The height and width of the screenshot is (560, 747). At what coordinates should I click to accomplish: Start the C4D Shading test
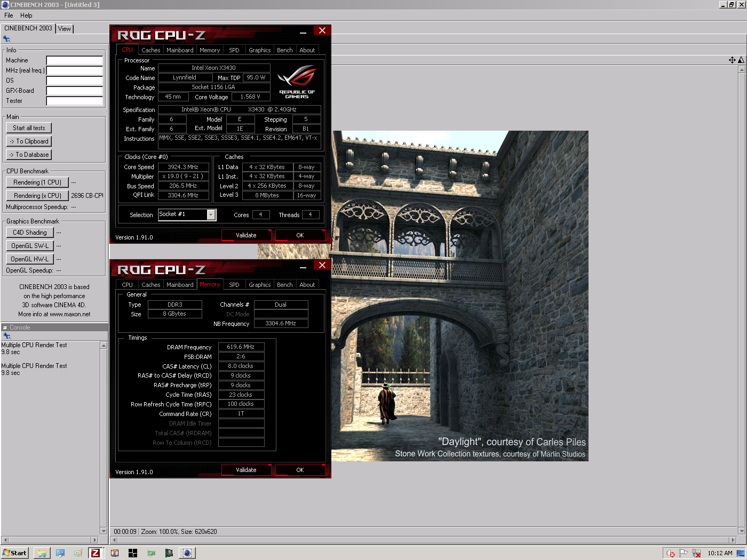(x=30, y=233)
